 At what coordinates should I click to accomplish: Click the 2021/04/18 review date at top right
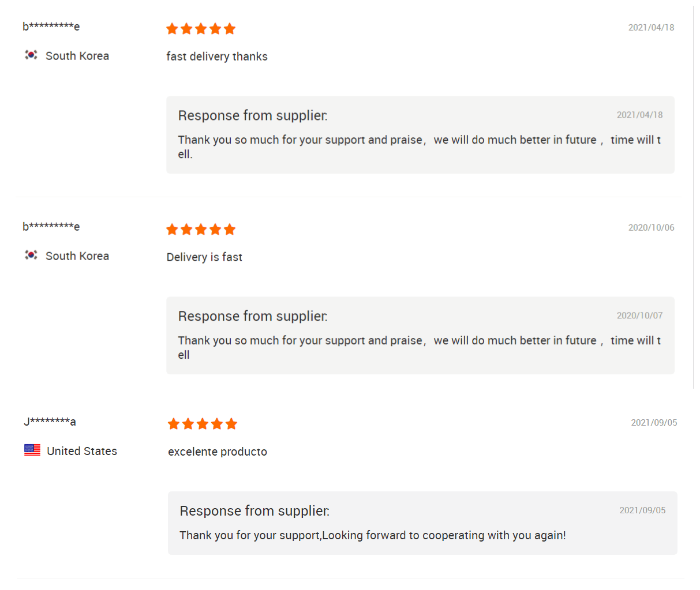pyautogui.click(x=651, y=27)
